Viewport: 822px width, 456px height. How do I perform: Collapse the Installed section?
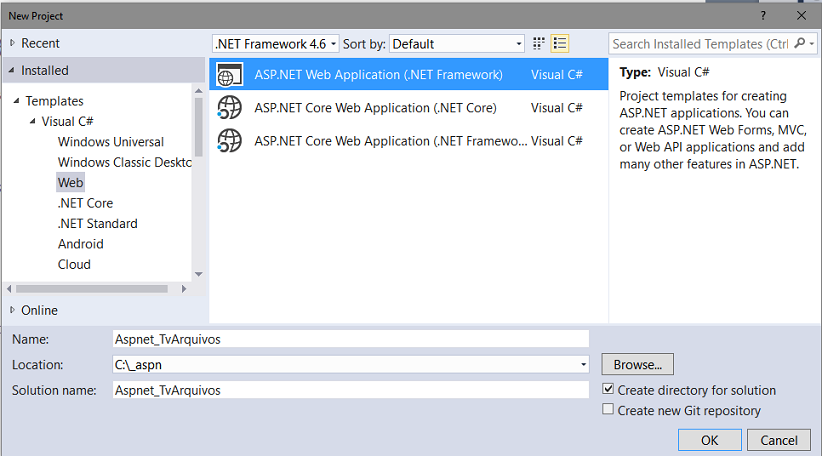12,70
